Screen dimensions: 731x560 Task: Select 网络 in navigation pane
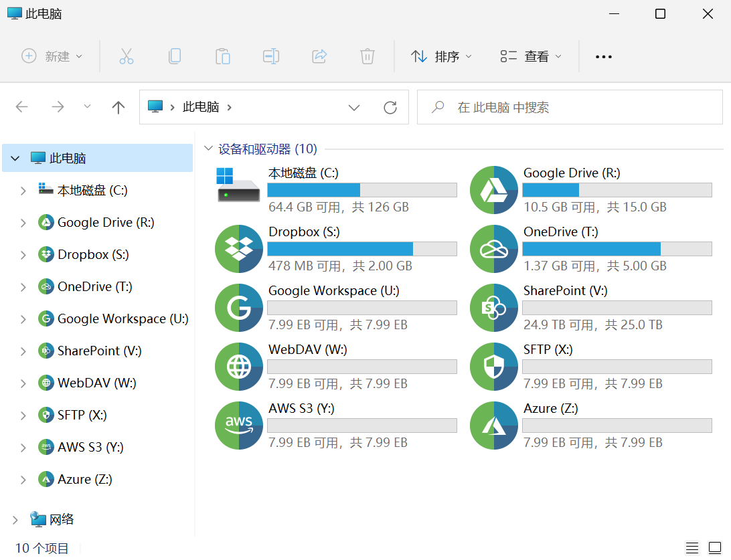52,519
